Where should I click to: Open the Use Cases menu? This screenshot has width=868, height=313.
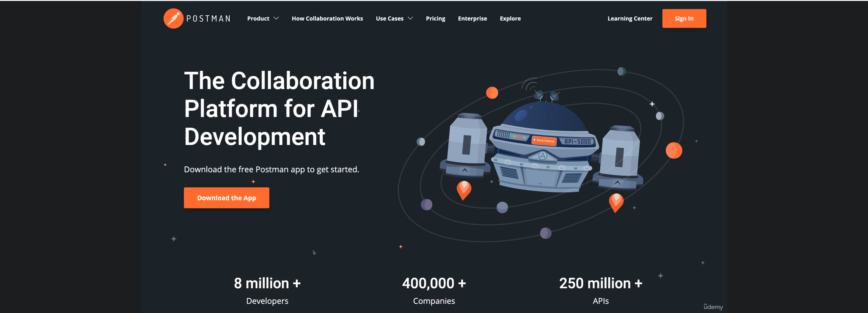tap(390, 19)
